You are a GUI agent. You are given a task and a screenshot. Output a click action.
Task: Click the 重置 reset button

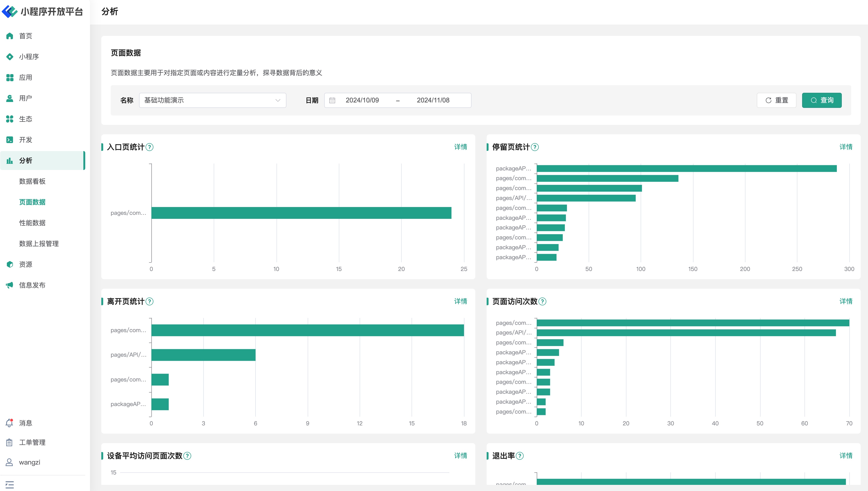click(776, 101)
